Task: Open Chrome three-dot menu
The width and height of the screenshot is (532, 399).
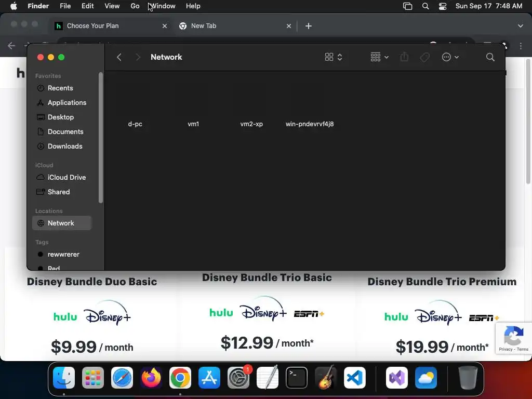Action: (x=521, y=46)
